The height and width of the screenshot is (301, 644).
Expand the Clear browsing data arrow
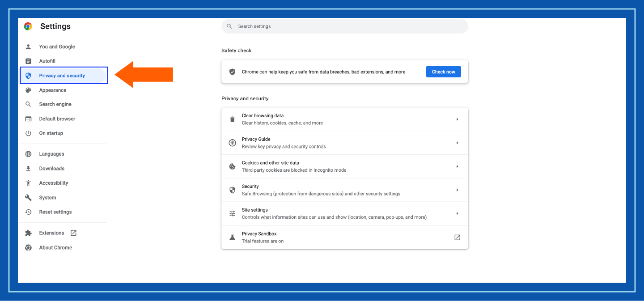pyautogui.click(x=457, y=119)
